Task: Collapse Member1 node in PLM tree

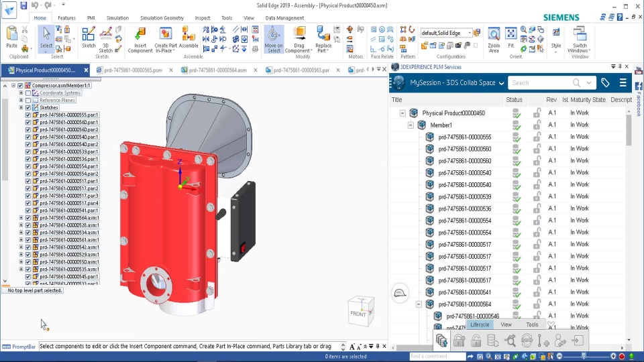Action: [x=411, y=125]
